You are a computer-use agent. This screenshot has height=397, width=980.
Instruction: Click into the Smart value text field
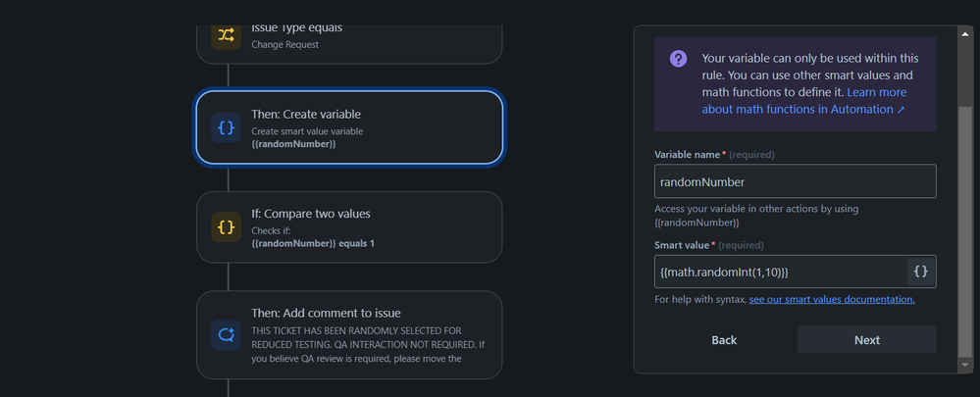click(780, 272)
